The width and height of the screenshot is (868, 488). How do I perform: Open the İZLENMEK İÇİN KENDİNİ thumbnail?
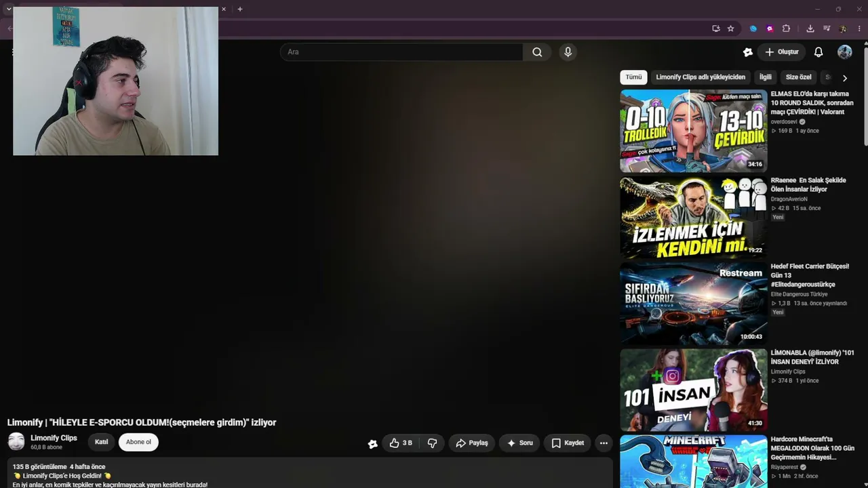pyautogui.click(x=693, y=218)
